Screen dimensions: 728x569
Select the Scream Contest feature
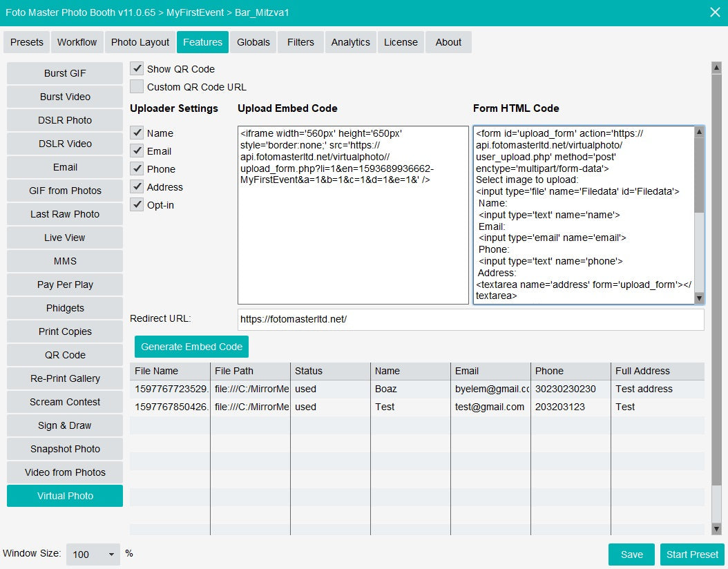65,402
